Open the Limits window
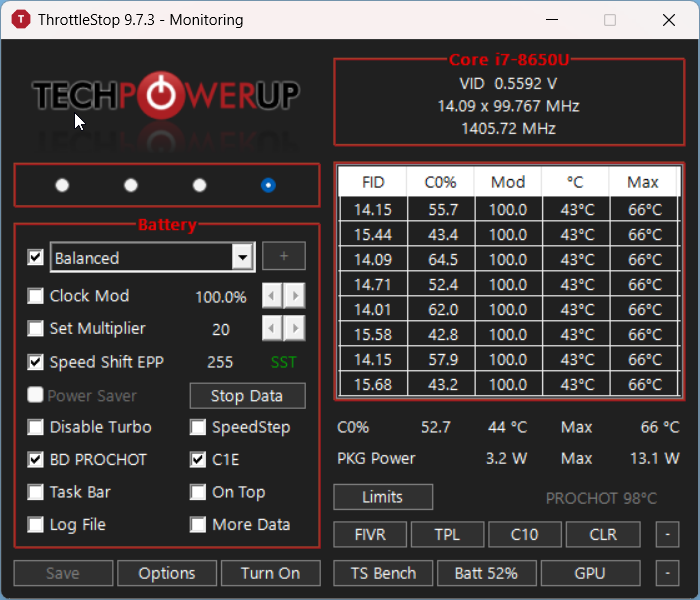The height and width of the screenshot is (600, 700). pyautogui.click(x=383, y=497)
